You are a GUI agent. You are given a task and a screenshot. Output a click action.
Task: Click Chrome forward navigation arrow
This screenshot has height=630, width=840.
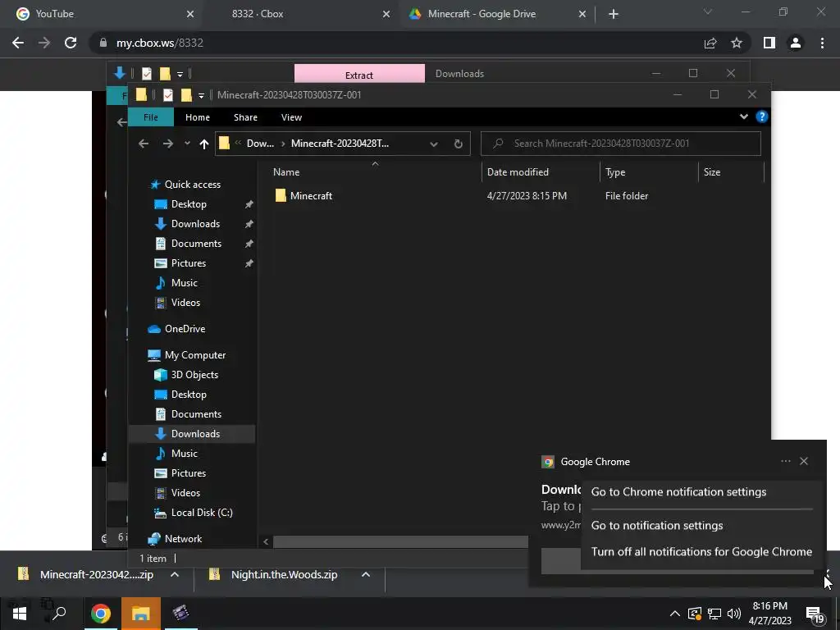(44, 43)
